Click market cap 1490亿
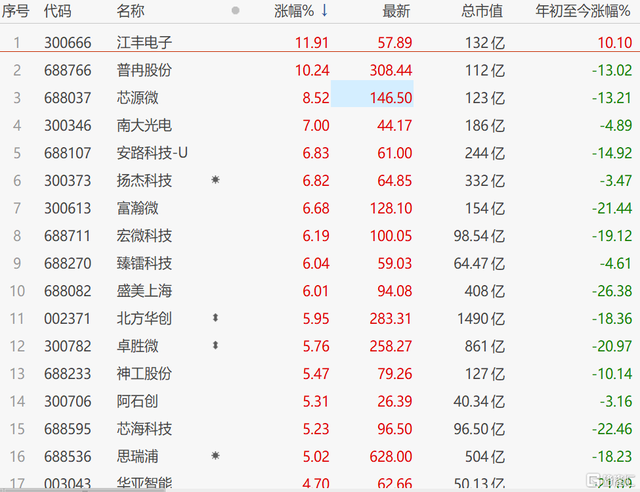This screenshot has width=640, height=492. point(481,319)
